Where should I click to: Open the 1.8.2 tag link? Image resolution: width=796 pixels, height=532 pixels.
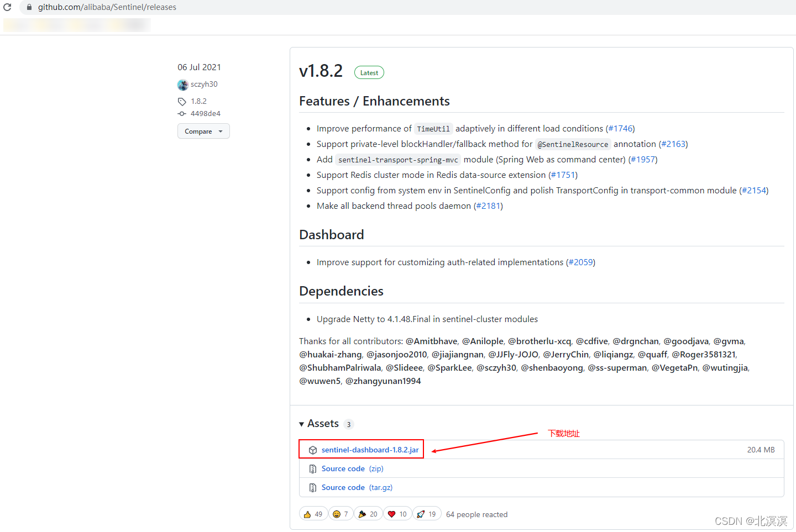198,102
